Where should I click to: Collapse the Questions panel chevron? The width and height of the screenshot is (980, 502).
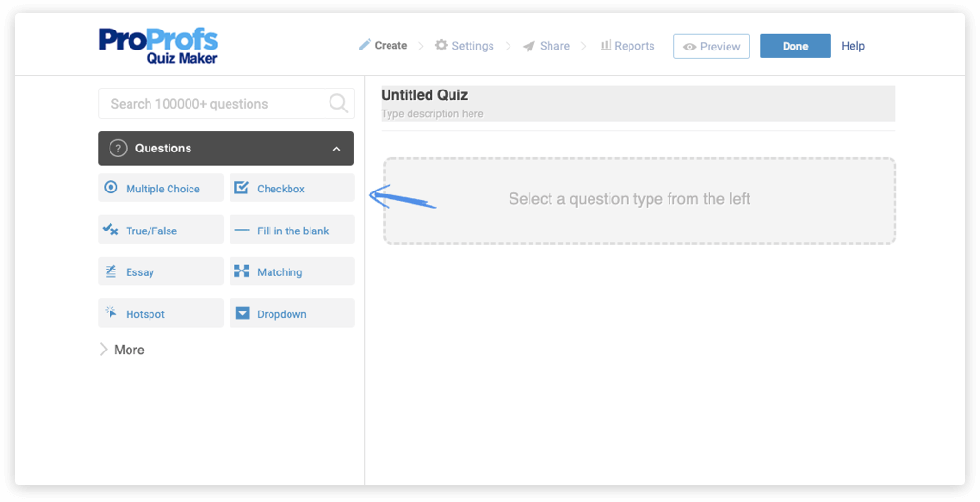click(336, 149)
